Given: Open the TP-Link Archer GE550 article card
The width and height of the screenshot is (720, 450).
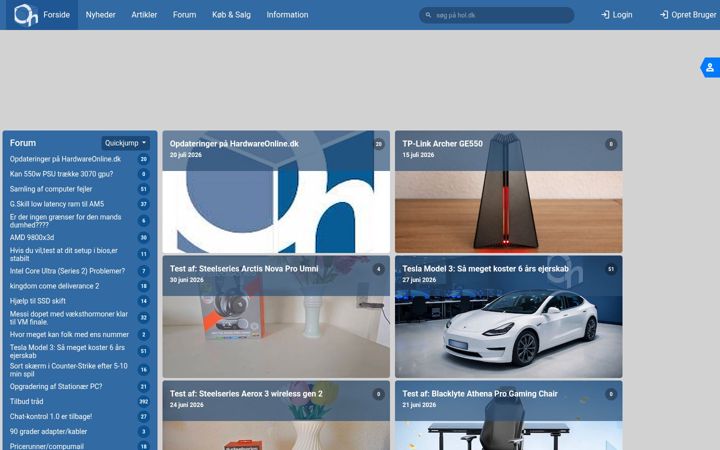Looking at the screenshot, I should pos(509,192).
